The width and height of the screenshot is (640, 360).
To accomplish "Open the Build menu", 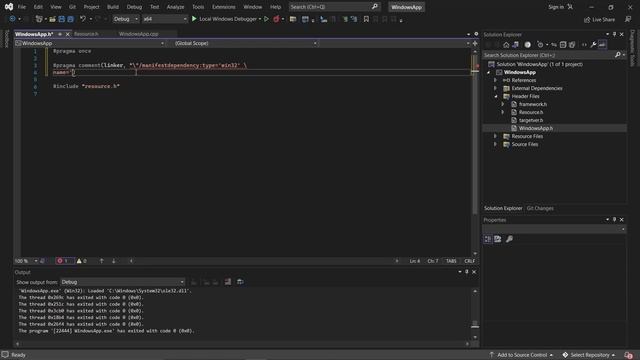I will click(113, 7).
